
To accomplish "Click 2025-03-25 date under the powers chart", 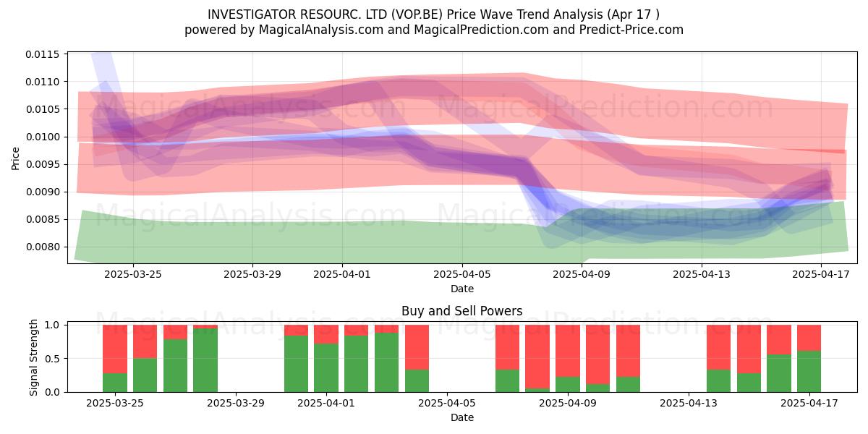I will [115, 404].
